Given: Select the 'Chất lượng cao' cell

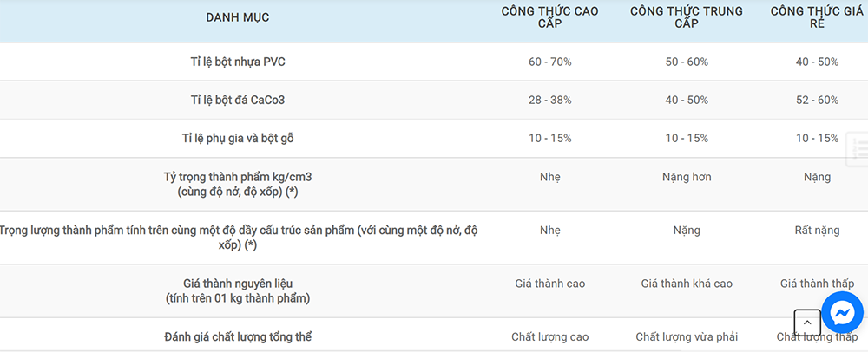Looking at the screenshot, I should [x=549, y=336].
